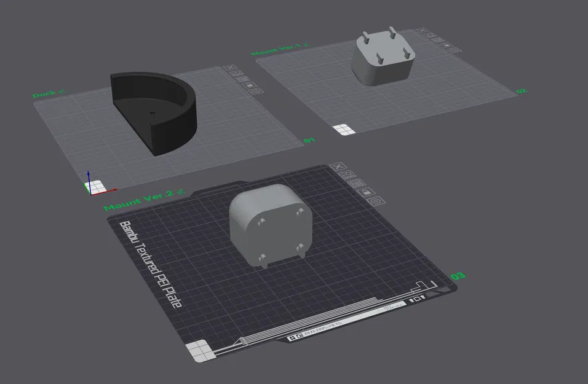Toggle the lock on plate 01
The image size is (588, 384).
[x=250, y=85]
